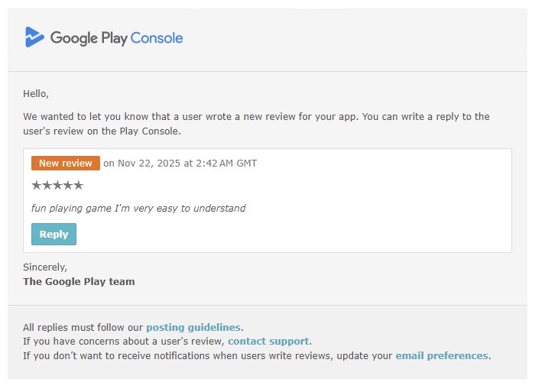
Task: Click the review timestamp Nov 22, 2025
Action: click(x=180, y=164)
